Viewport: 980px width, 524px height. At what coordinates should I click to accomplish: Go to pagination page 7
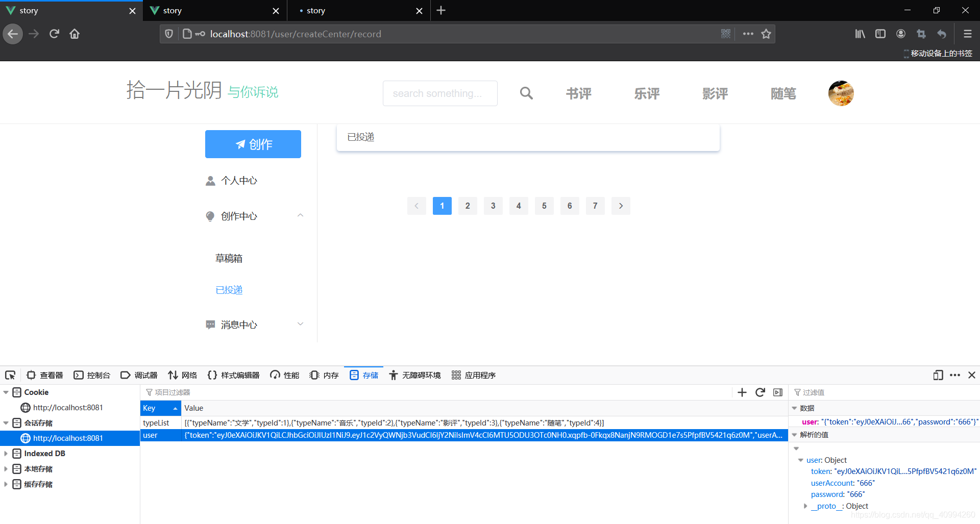point(595,206)
